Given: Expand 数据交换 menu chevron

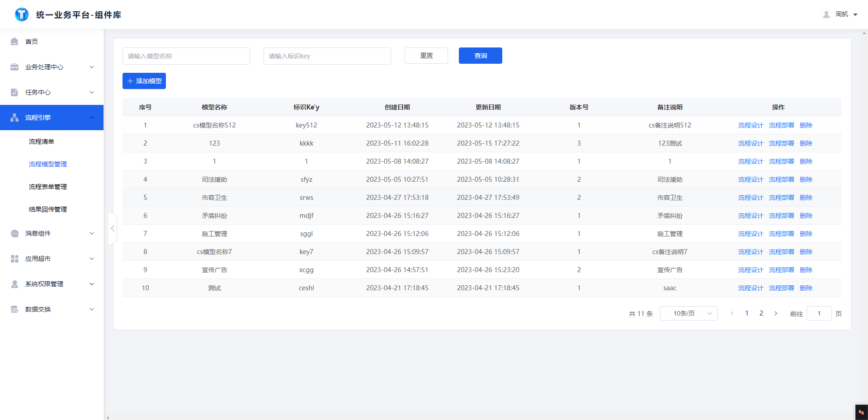Looking at the screenshot, I should pos(92,309).
